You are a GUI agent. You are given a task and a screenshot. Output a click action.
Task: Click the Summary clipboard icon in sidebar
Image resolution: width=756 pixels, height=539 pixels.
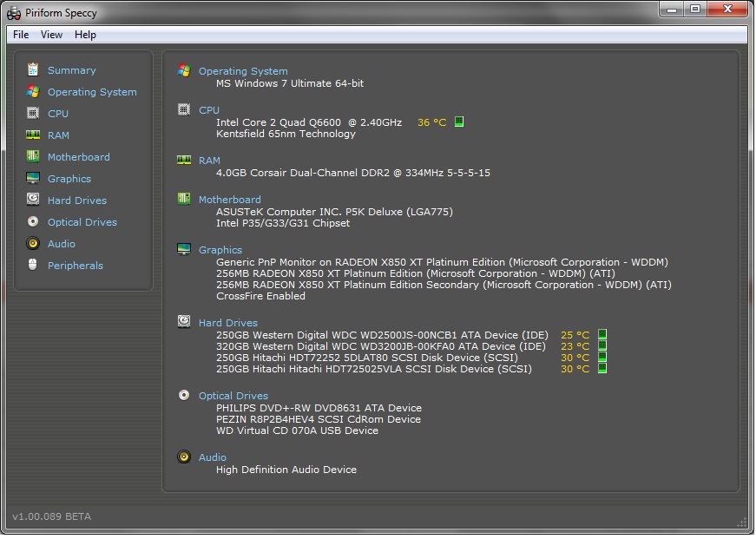point(33,69)
